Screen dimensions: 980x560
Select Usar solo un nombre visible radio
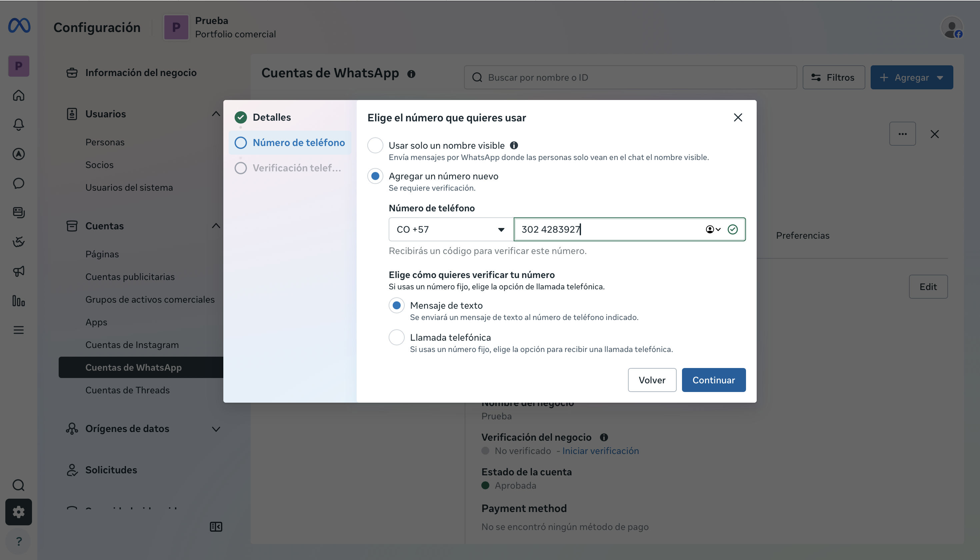(x=375, y=145)
